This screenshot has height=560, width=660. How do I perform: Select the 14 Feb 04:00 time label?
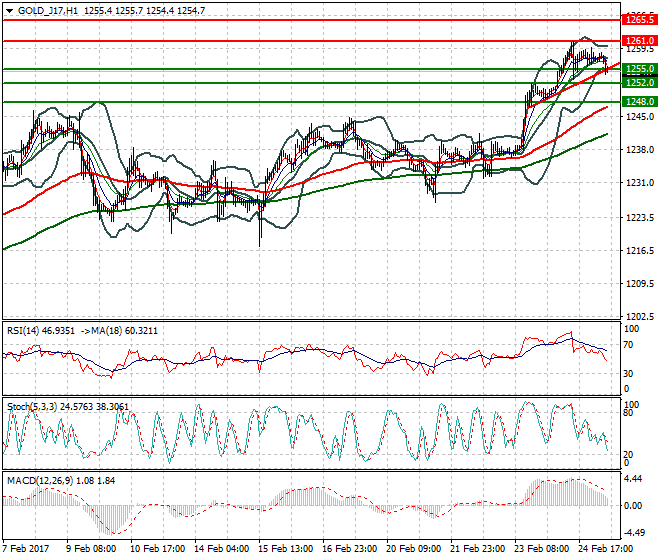click(x=221, y=549)
